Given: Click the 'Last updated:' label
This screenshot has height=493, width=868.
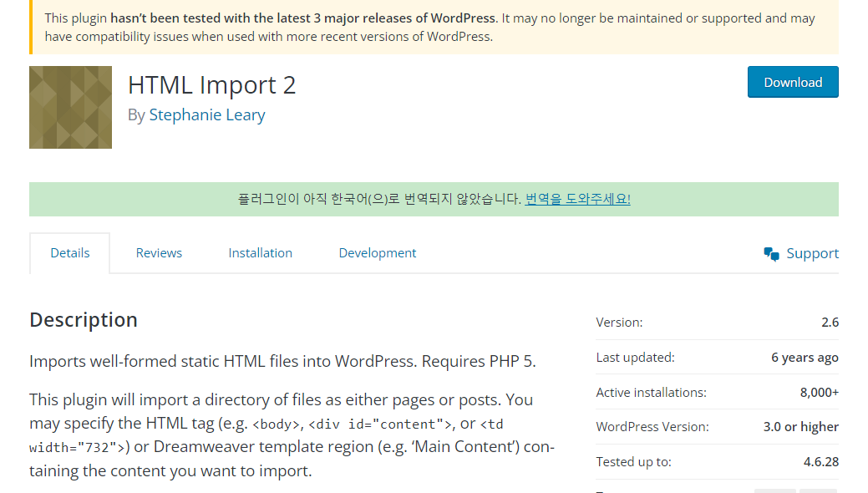Looking at the screenshot, I should click(636, 358).
